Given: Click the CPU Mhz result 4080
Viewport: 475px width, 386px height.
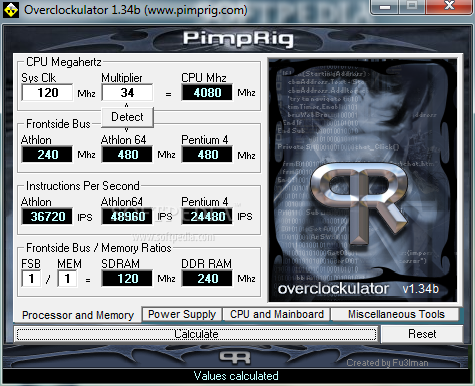Looking at the screenshot, I should coord(207,92).
